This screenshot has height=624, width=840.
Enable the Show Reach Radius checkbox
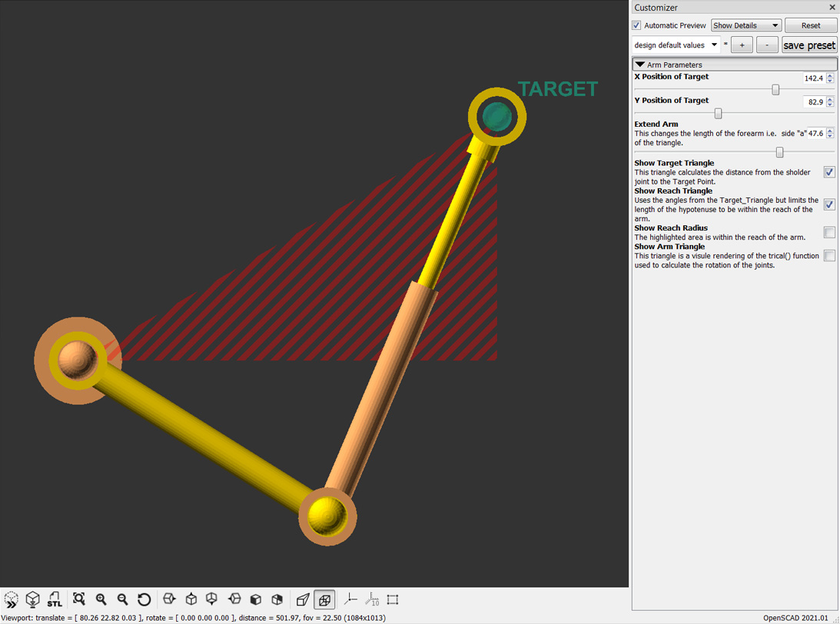pos(829,232)
